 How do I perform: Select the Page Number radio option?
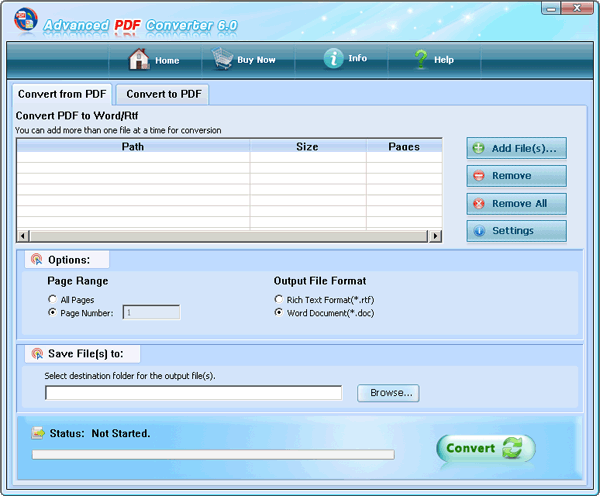click(x=53, y=313)
